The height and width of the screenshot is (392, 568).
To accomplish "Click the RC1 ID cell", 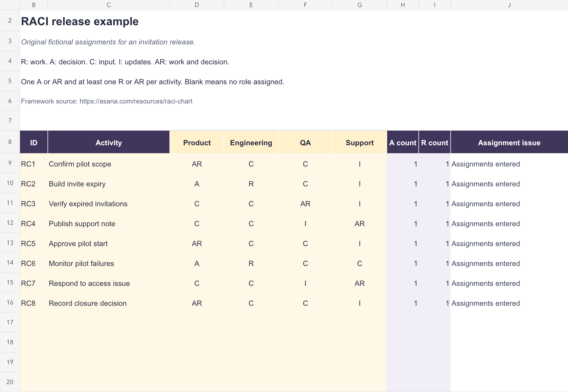I will click(34, 164).
